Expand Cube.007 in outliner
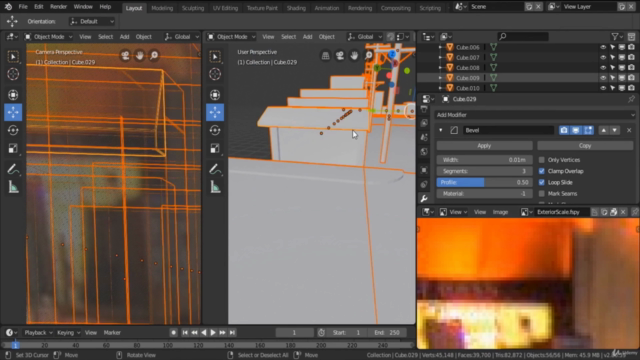 (x=440, y=58)
